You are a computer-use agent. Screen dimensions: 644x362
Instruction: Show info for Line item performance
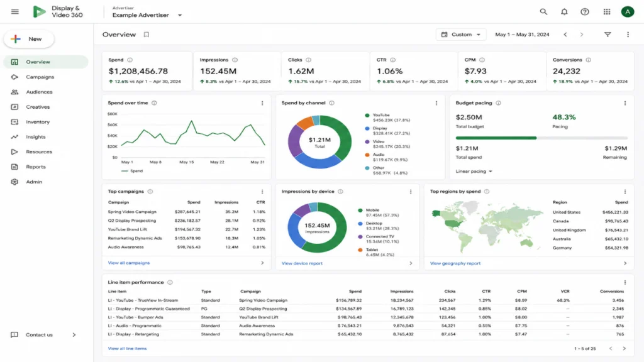(170, 282)
